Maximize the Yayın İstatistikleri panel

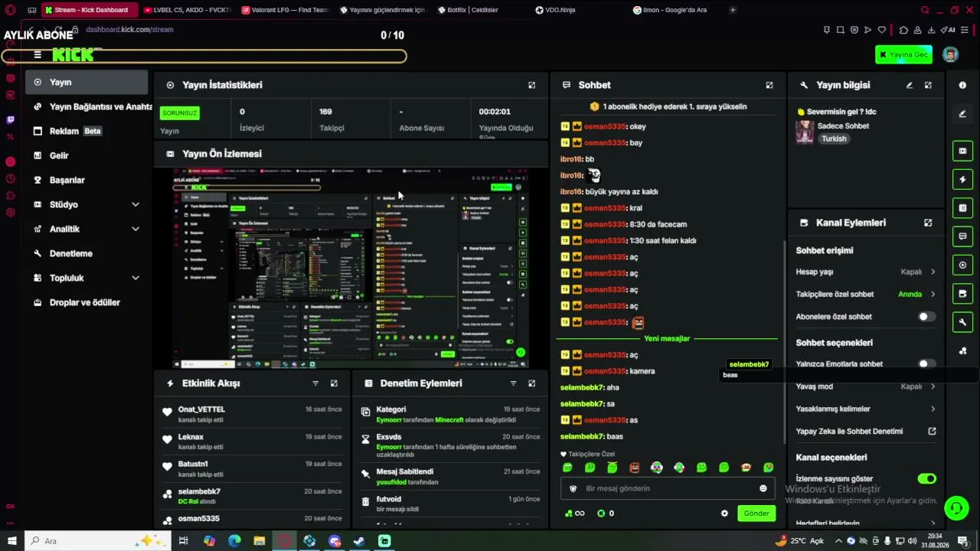tap(532, 85)
